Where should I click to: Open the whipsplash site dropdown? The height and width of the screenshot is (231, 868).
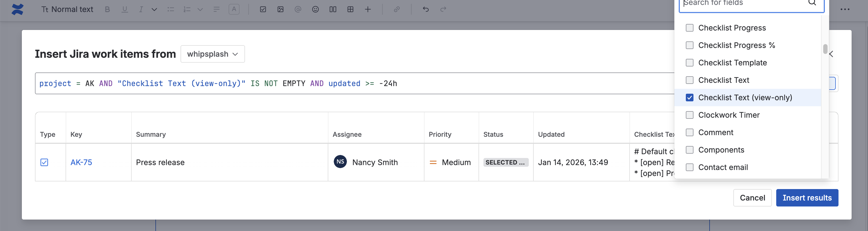(212, 54)
